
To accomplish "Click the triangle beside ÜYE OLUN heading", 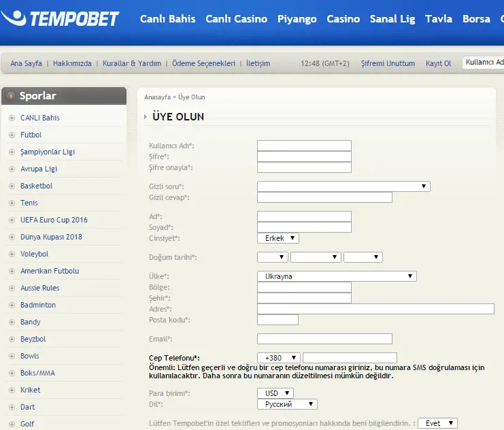I will point(146,117).
